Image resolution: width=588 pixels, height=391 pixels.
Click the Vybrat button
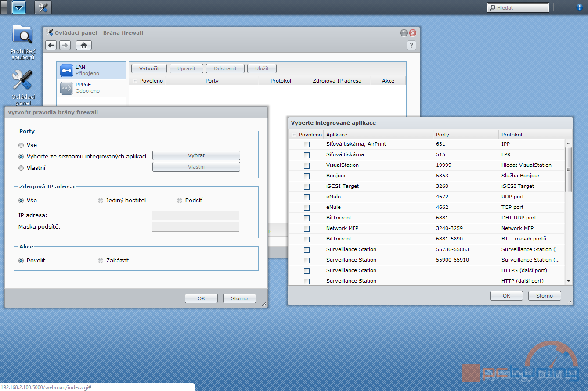point(196,155)
